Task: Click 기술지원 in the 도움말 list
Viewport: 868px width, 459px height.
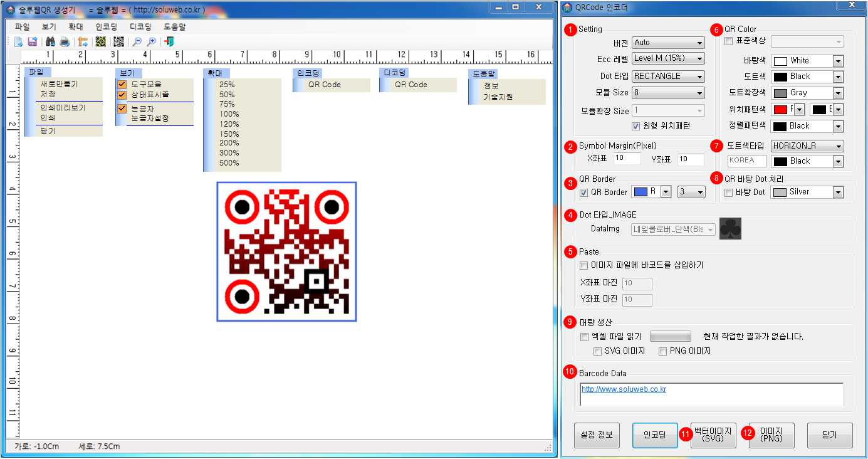Action: tap(498, 97)
